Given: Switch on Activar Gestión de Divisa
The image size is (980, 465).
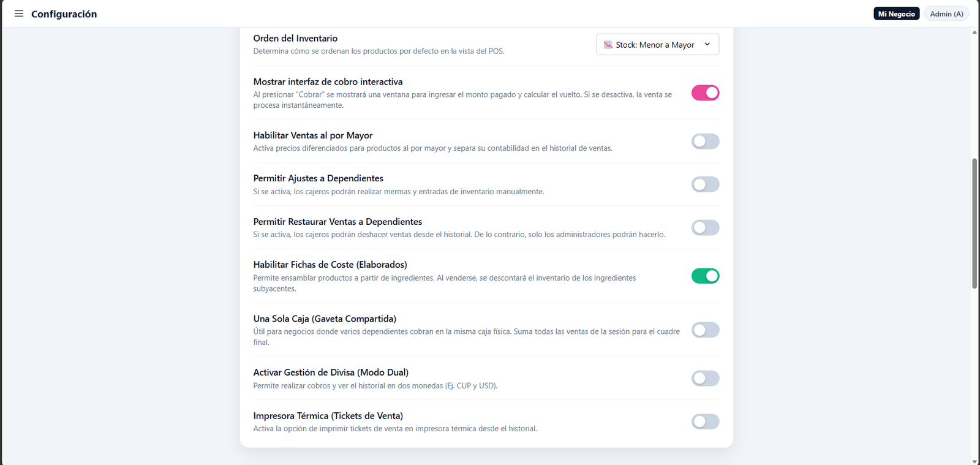Looking at the screenshot, I should point(705,378).
